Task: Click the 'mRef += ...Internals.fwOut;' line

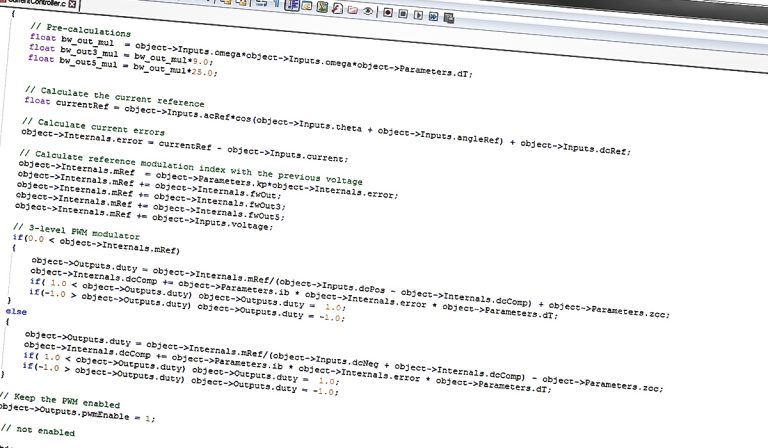Action: 149,184
